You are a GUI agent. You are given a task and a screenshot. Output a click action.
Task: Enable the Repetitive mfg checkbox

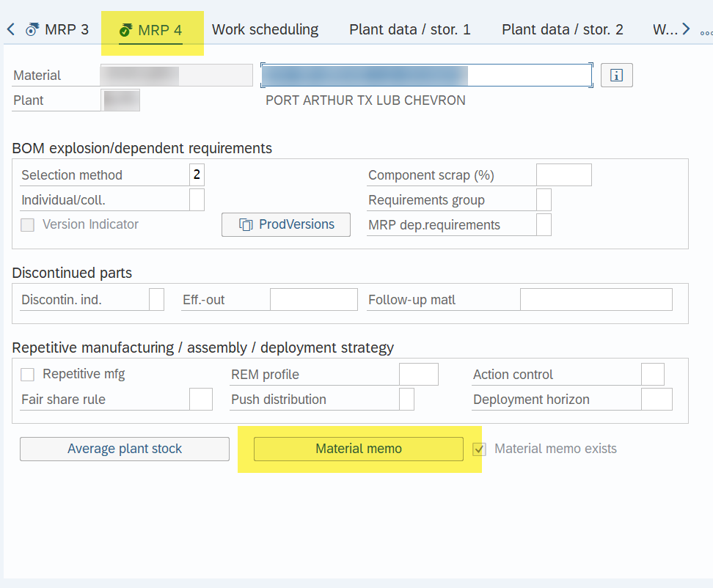click(28, 375)
